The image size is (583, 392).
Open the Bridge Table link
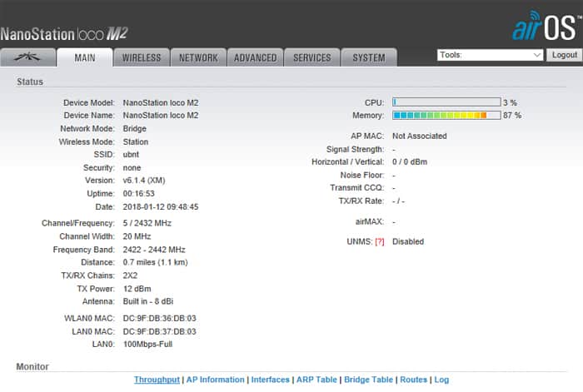[x=368, y=380]
